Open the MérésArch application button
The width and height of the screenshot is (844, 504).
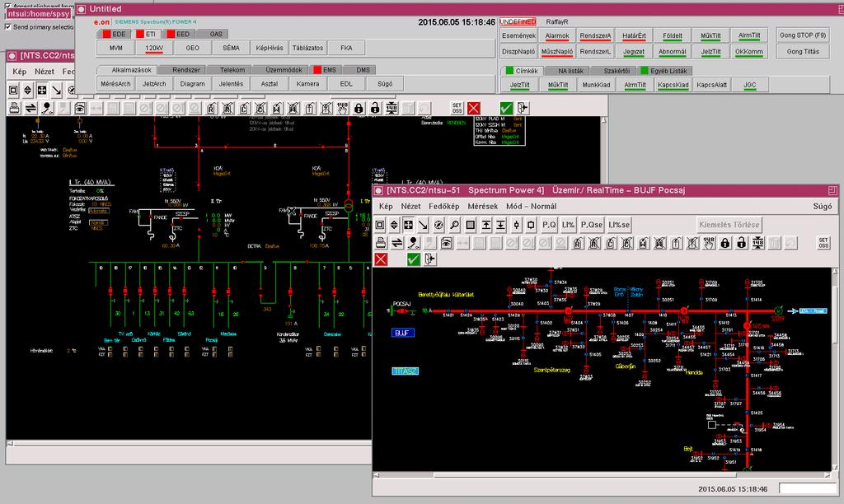coord(115,84)
